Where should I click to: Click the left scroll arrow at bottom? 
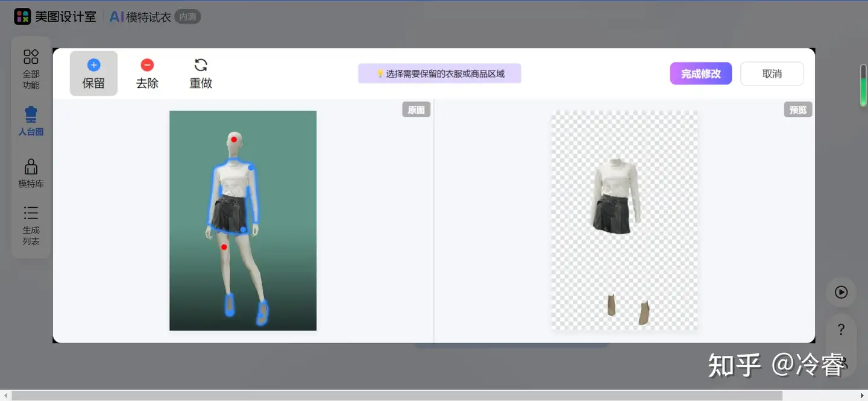point(5,396)
